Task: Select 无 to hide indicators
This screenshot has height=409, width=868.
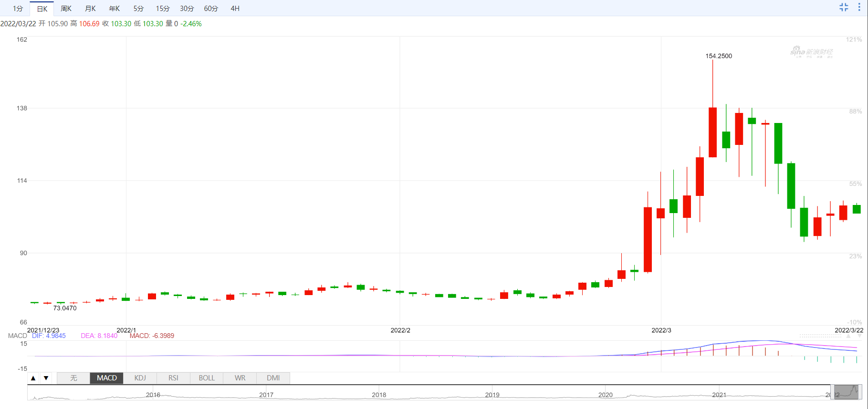Action: [73, 378]
